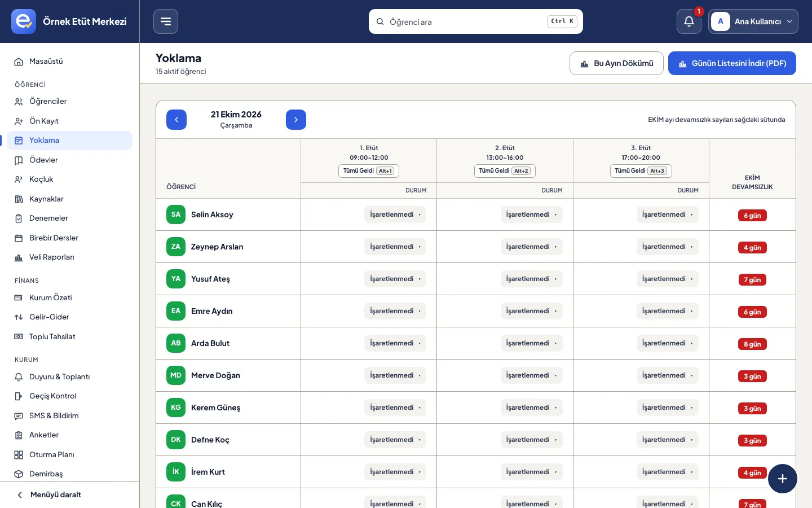Viewport: 812px width, 508px height.
Task: Open Arda Bulut's 1. Etüt status dropdown
Action: click(395, 343)
